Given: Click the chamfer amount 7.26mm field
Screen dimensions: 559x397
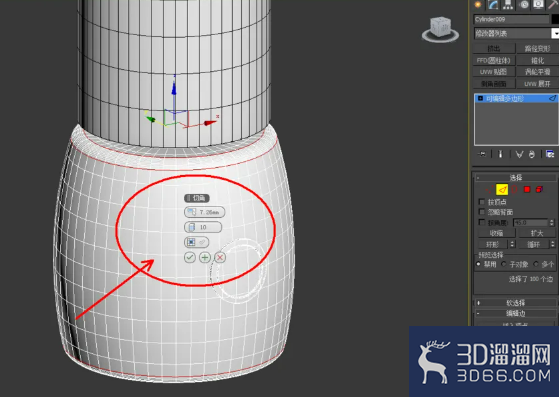Looking at the screenshot, I should (x=204, y=212).
